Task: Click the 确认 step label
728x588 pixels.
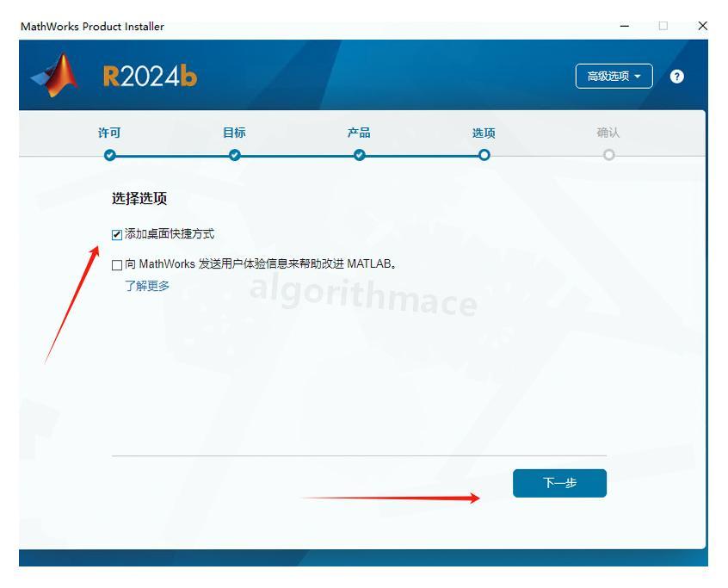Action: click(608, 133)
